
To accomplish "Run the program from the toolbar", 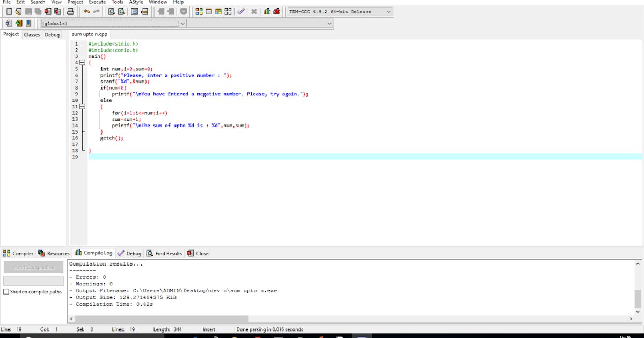I will click(x=208, y=11).
